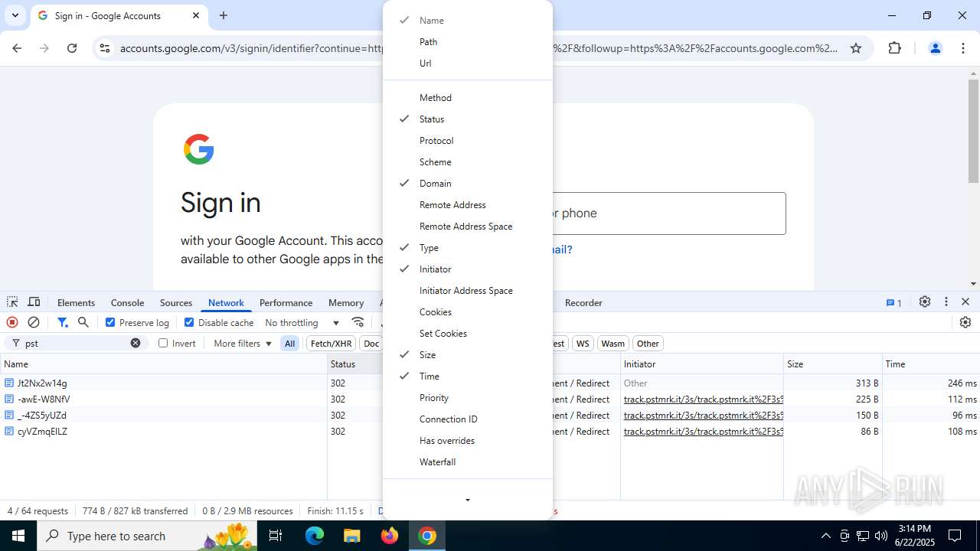Open network conditions wifi icon
980x551 pixels.
pos(358,322)
